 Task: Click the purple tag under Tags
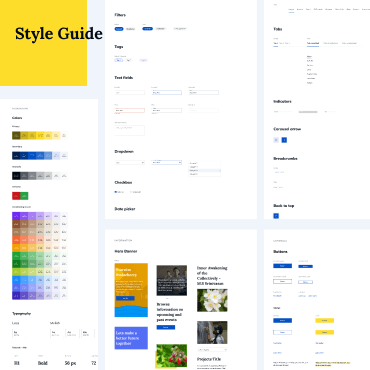143,60
